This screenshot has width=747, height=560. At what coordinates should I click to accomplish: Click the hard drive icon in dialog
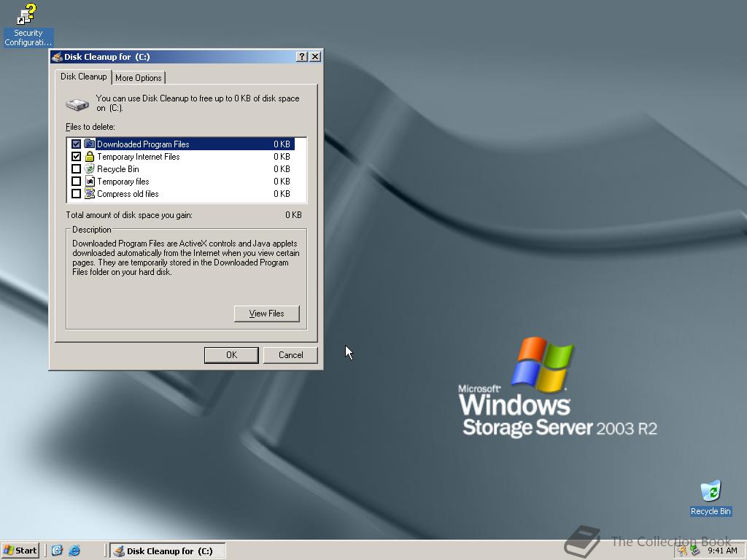coord(77,104)
